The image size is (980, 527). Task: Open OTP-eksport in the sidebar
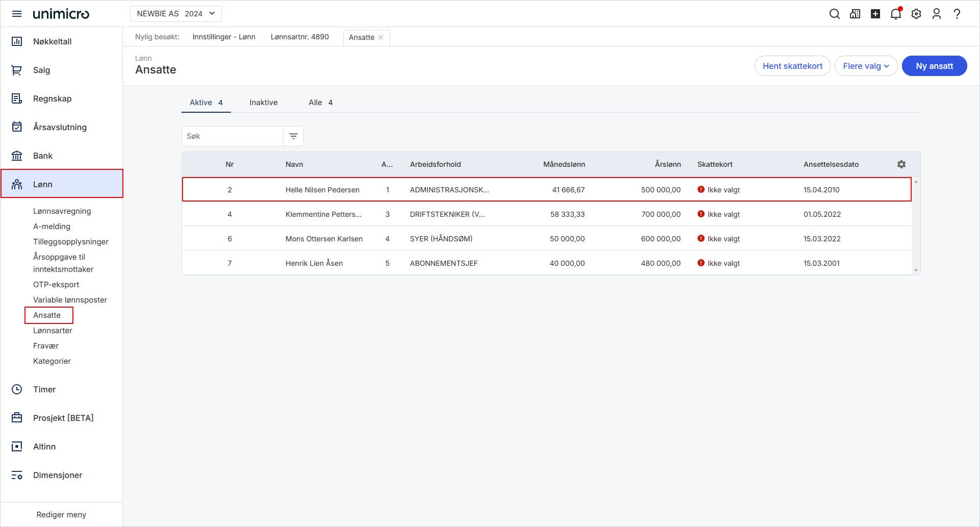56,285
